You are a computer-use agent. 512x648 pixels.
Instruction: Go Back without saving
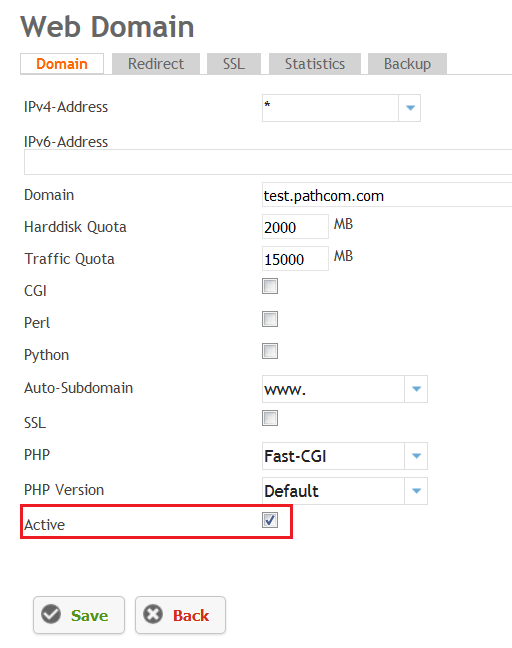pos(181,615)
